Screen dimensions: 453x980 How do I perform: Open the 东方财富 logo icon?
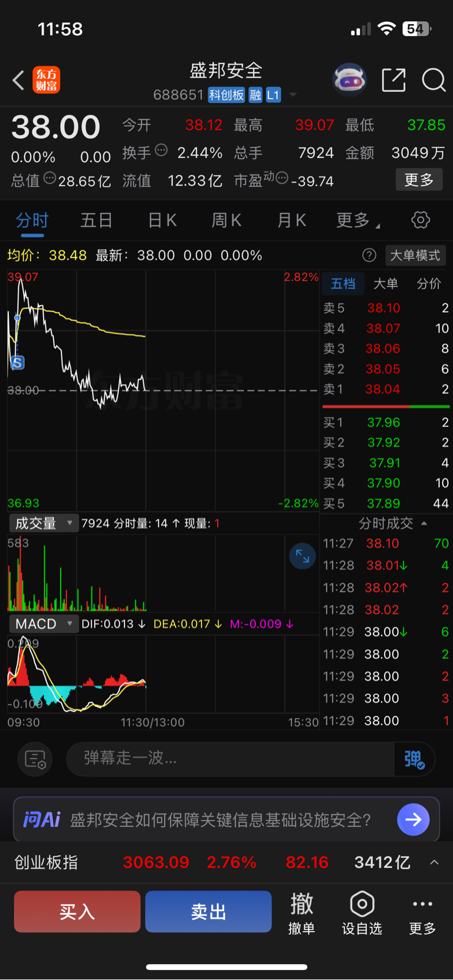(46, 80)
